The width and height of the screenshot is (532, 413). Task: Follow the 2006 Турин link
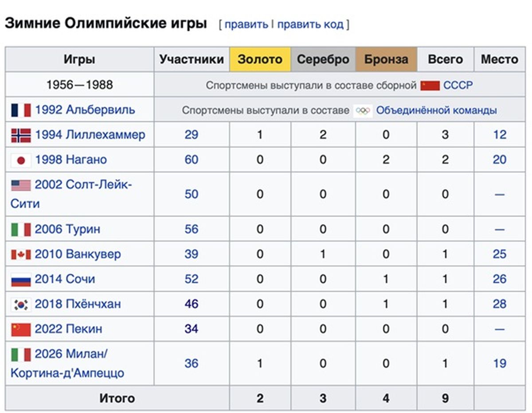point(67,229)
